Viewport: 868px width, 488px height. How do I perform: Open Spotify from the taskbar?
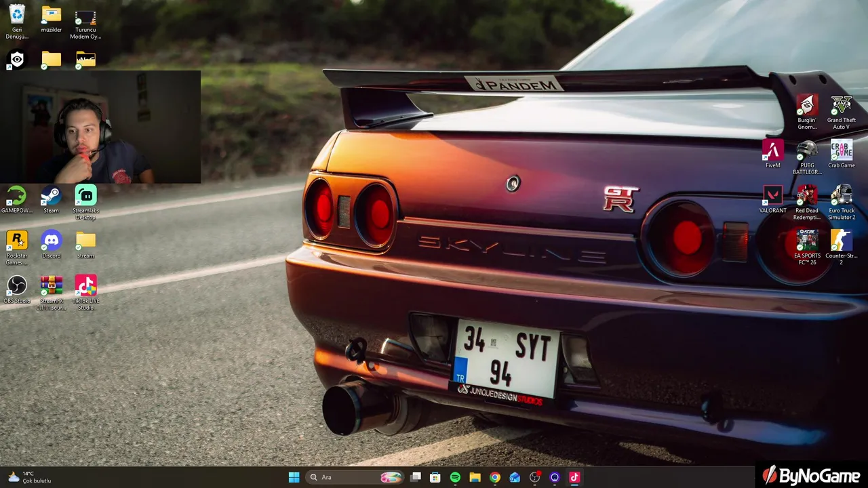(455, 477)
